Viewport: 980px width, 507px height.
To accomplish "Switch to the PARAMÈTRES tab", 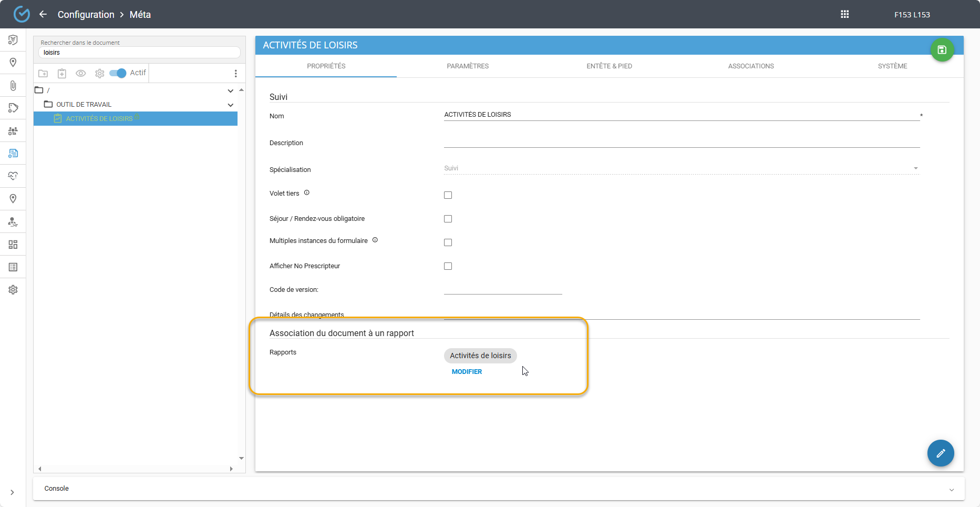I will click(x=468, y=66).
